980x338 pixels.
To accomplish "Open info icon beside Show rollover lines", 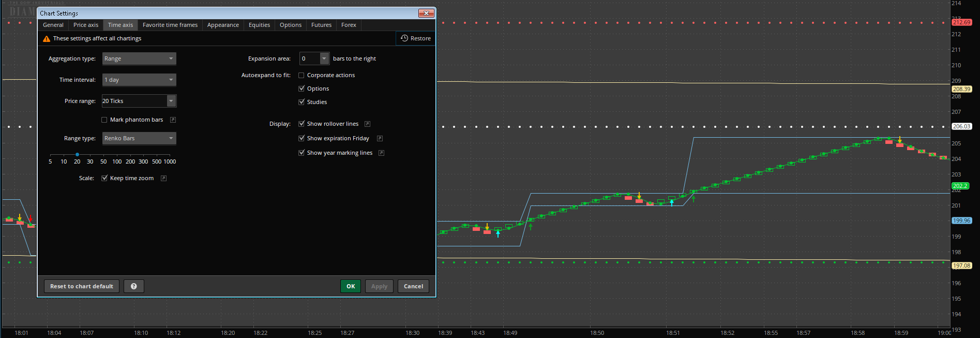I will pos(368,124).
